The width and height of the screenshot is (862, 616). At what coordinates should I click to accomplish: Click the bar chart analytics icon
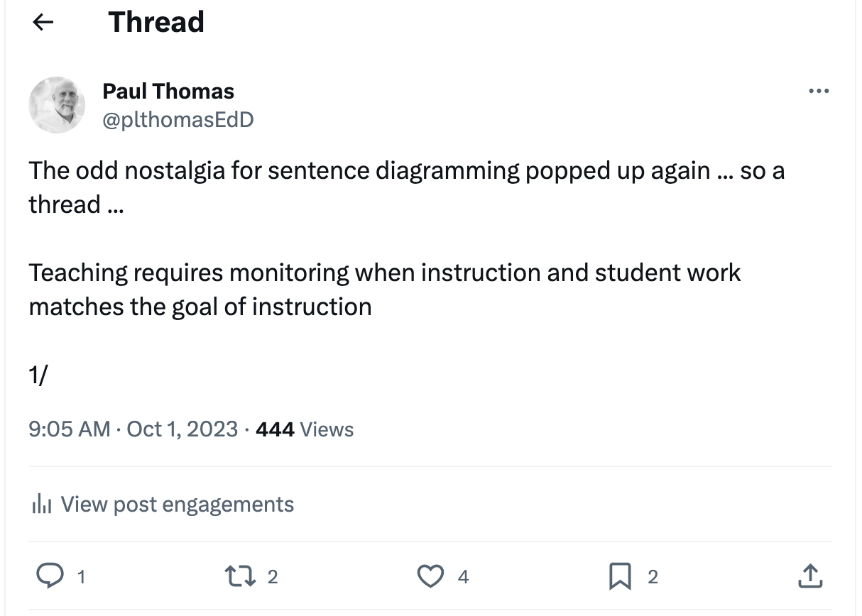[x=42, y=505]
